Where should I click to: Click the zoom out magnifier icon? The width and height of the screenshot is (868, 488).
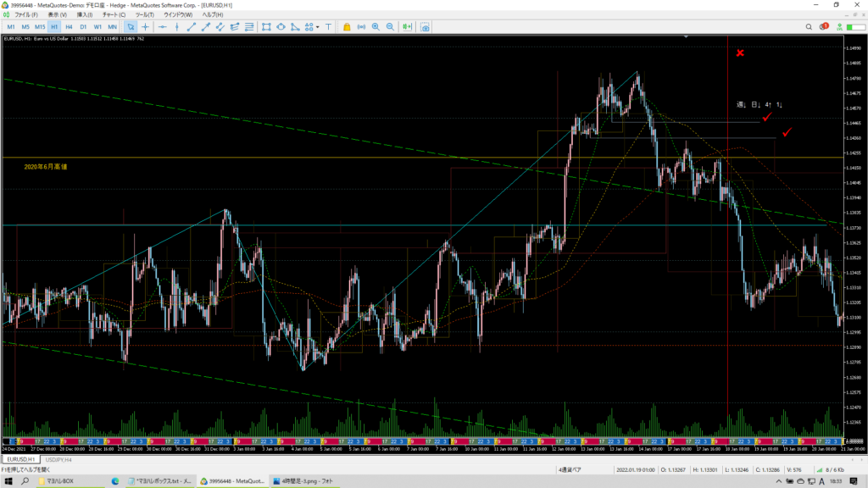[x=390, y=27]
